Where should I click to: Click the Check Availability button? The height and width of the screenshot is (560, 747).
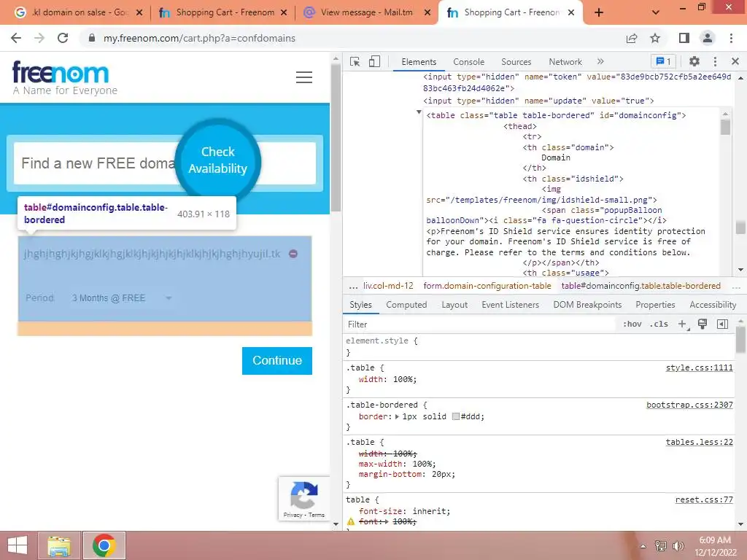click(x=217, y=160)
